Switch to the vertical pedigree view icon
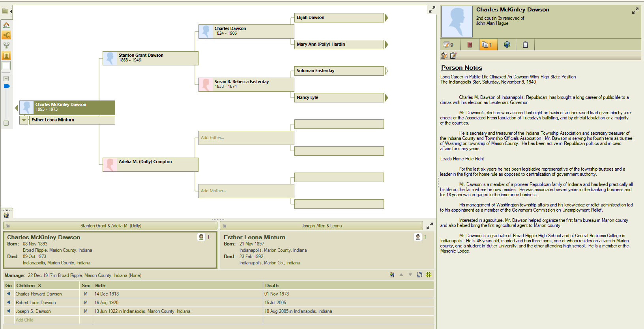The width and height of the screenshot is (644, 329). [x=6, y=45]
